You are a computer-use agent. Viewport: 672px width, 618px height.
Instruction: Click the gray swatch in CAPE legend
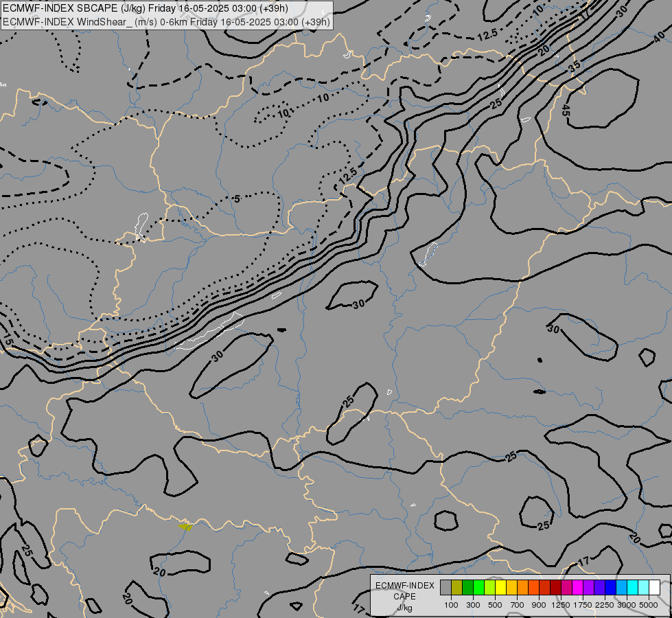445,587
